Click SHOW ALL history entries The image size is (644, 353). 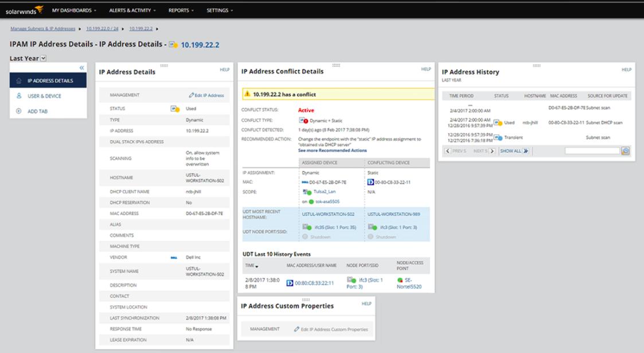point(514,151)
